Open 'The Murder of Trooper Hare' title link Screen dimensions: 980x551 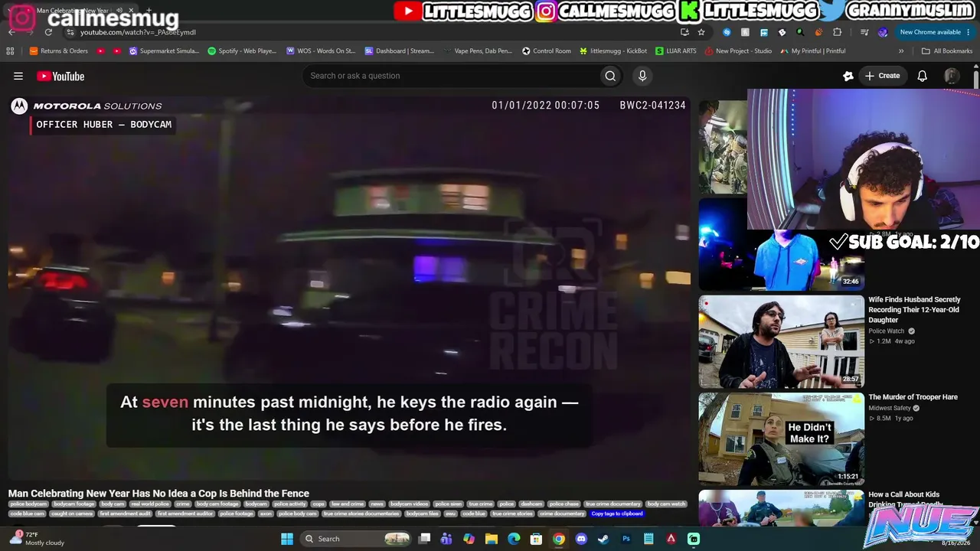click(913, 397)
